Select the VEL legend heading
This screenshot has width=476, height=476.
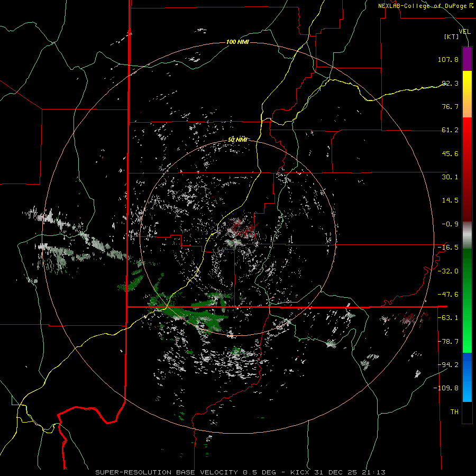click(x=464, y=32)
